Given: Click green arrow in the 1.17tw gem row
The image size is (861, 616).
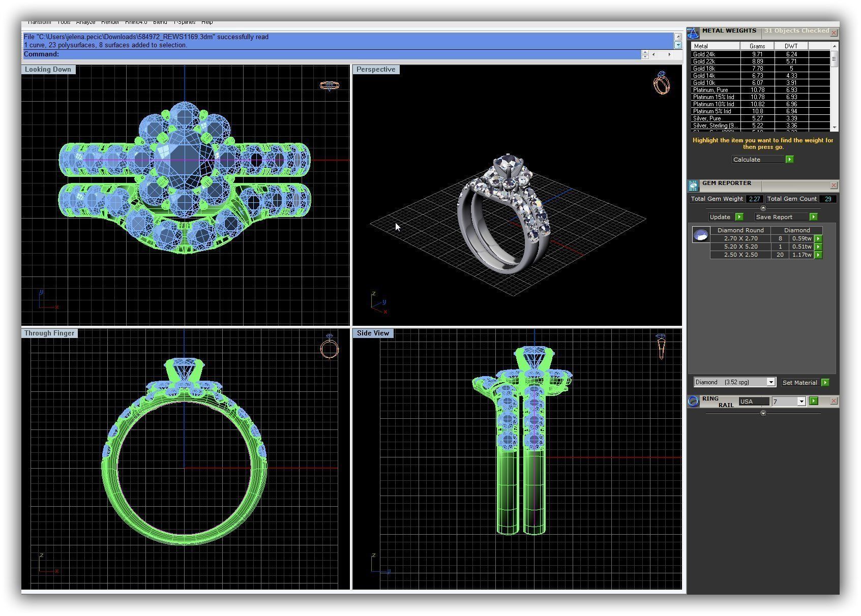Looking at the screenshot, I should [818, 255].
